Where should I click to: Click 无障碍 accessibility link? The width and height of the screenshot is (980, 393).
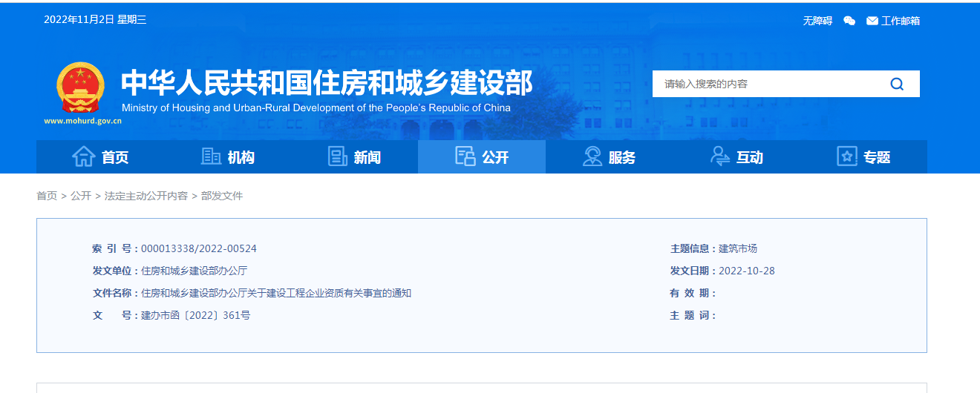click(x=817, y=21)
